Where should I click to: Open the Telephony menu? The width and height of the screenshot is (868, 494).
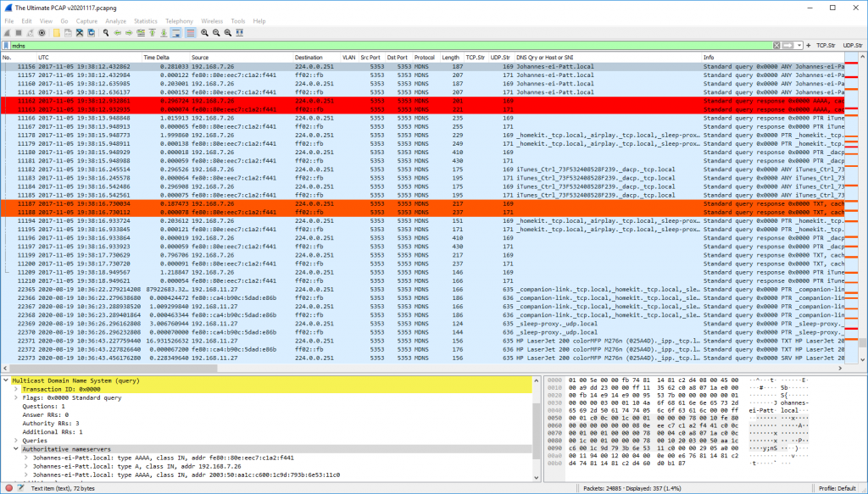(179, 20)
